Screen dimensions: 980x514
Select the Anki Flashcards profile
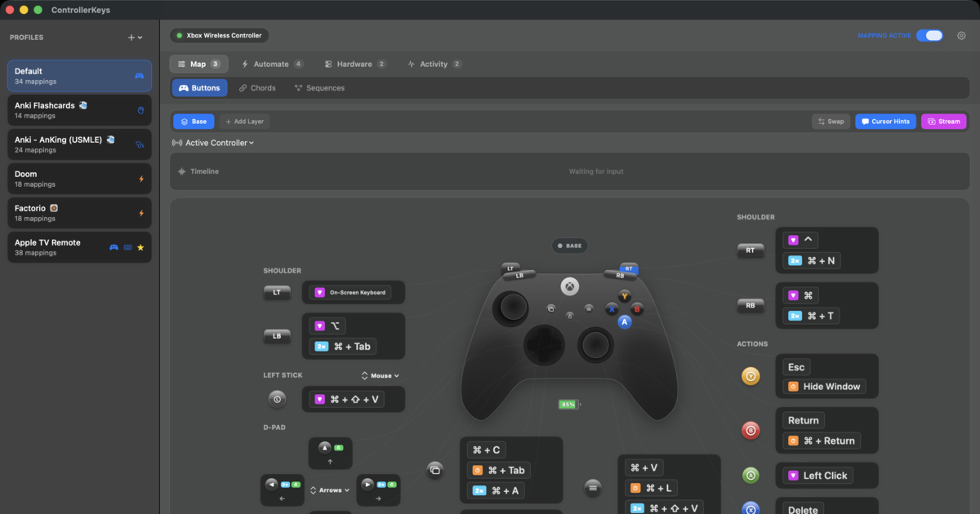79,110
